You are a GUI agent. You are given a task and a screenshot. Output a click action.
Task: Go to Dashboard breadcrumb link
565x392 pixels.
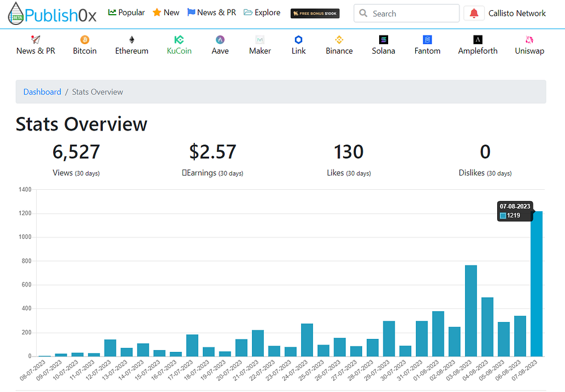42,92
